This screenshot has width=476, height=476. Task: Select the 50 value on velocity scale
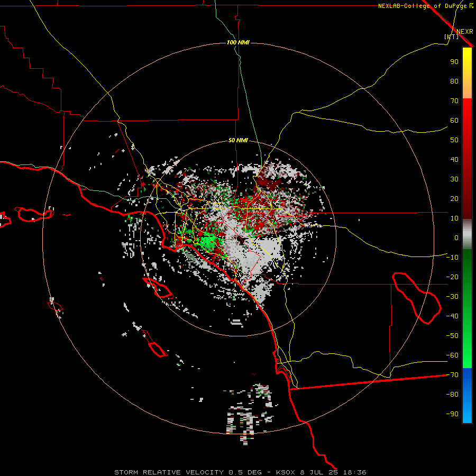pos(454,140)
